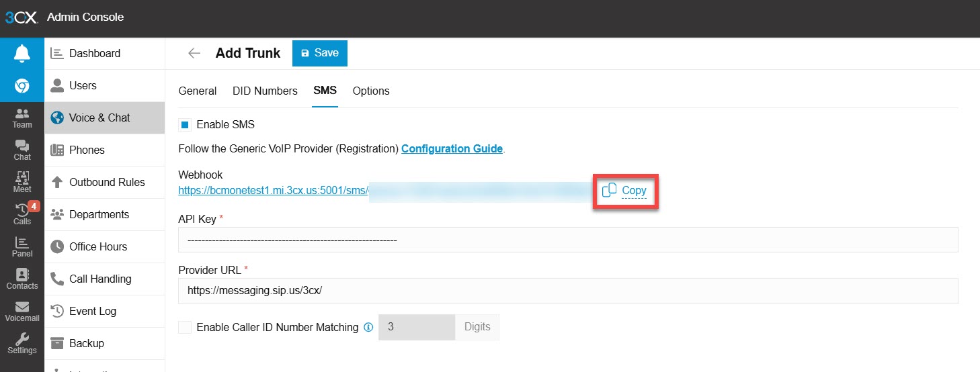Open the Voicemail section
This screenshot has height=372, width=980.
pyautogui.click(x=22, y=312)
